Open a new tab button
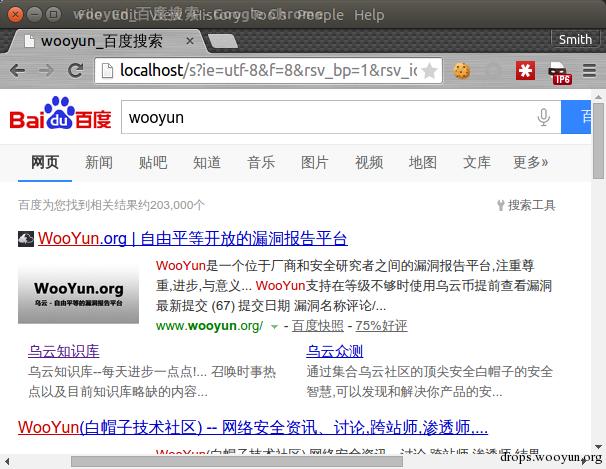The image size is (606, 469). [223, 41]
